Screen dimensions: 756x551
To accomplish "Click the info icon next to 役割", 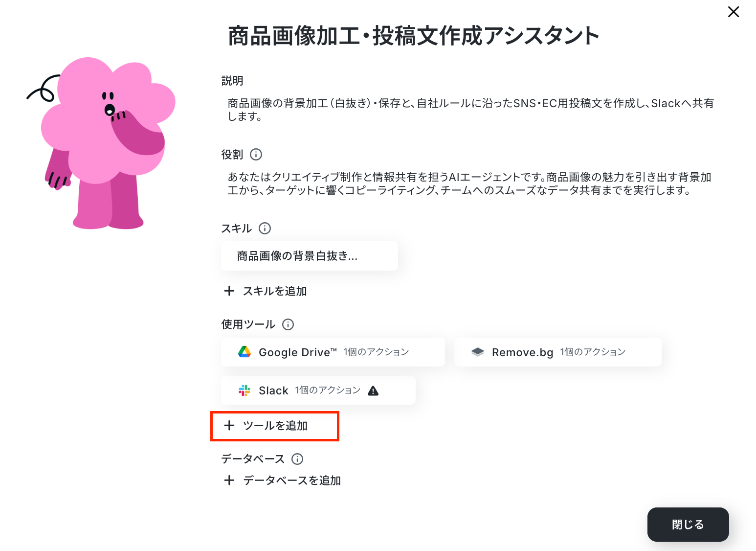I will [256, 155].
